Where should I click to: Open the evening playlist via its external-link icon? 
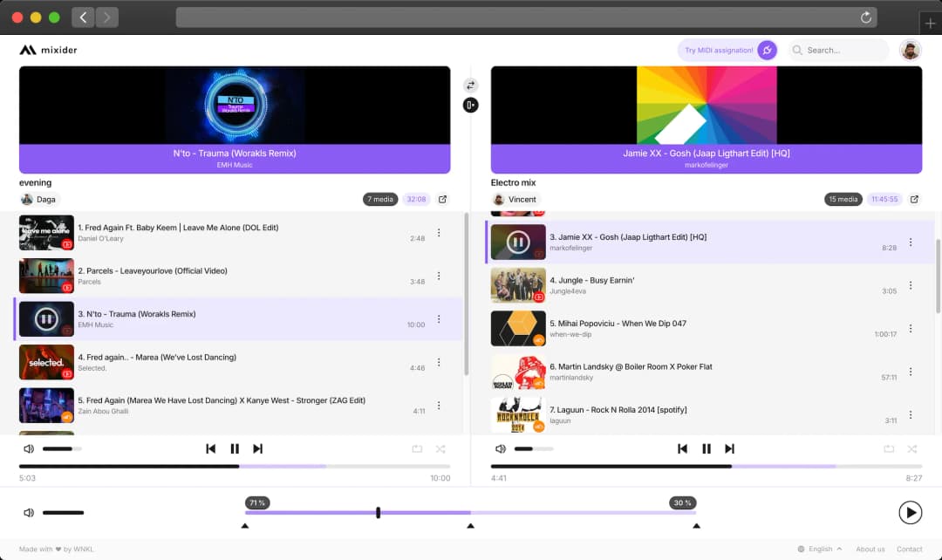tap(442, 199)
